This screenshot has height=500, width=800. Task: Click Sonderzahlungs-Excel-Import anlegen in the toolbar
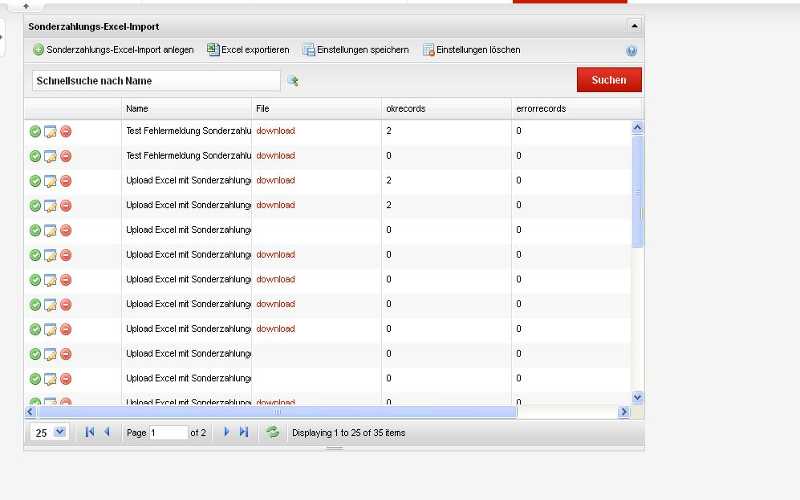click(113, 50)
